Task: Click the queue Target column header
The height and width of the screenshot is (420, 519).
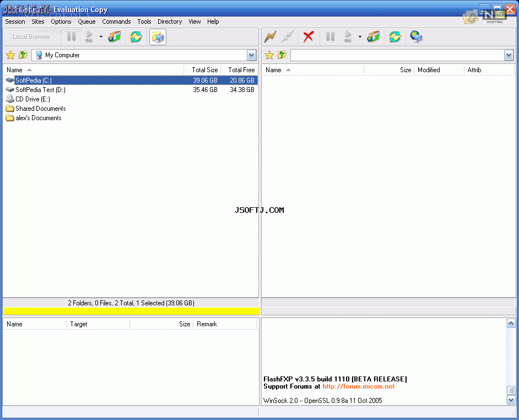Action: coord(98,324)
